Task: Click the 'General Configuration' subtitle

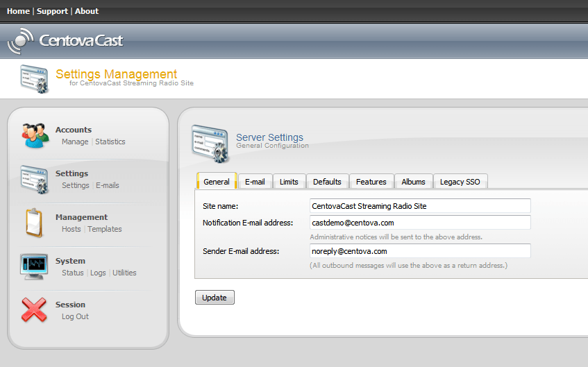Action: pyautogui.click(x=272, y=146)
